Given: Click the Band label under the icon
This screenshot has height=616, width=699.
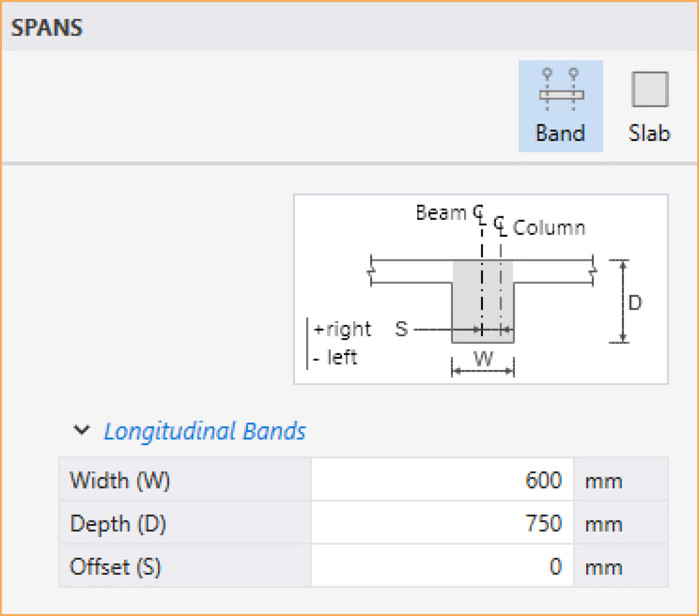Looking at the screenshot, I should 560,133.
